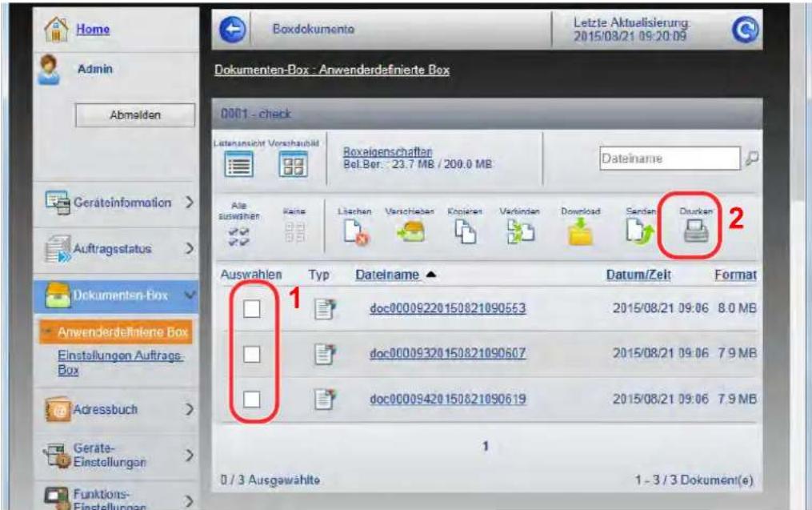Expand the Geräte-Einstellungen menu chevron
812x510 pixels.
coord(190,455)
